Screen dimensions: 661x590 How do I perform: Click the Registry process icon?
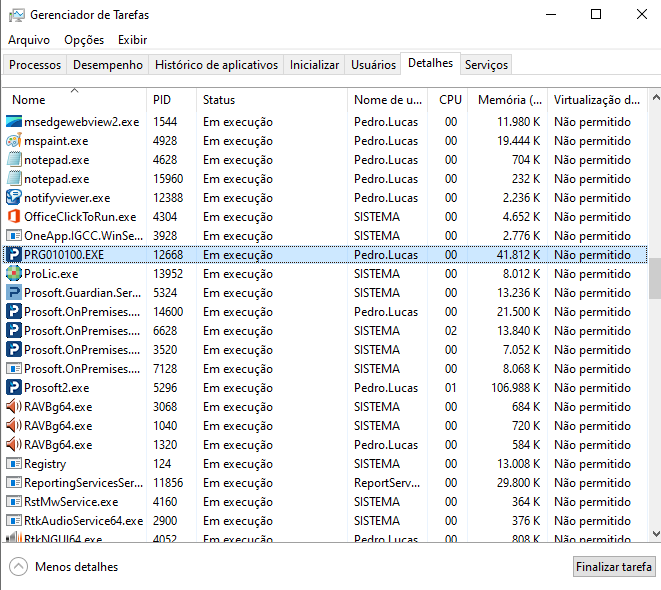click(x=14, y=464)
